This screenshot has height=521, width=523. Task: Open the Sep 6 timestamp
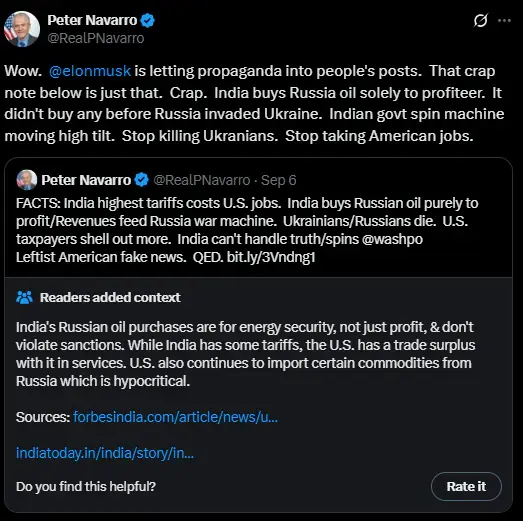click(x=279, y=180)
